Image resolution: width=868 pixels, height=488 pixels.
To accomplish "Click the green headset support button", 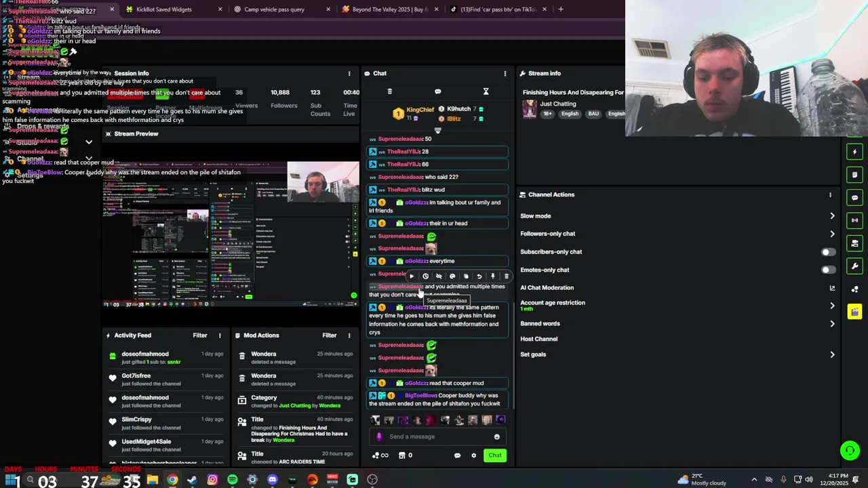I will click(850, 450).
